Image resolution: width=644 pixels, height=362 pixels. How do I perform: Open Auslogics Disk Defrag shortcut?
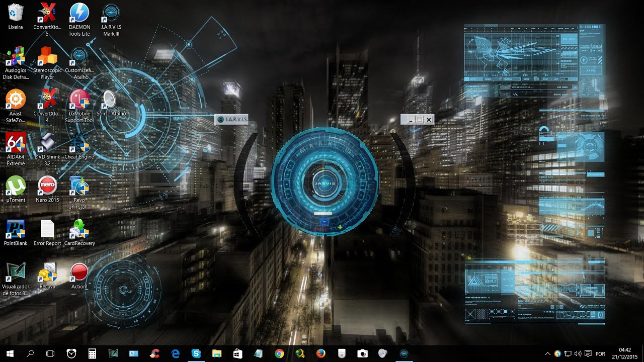pos(16,63)
